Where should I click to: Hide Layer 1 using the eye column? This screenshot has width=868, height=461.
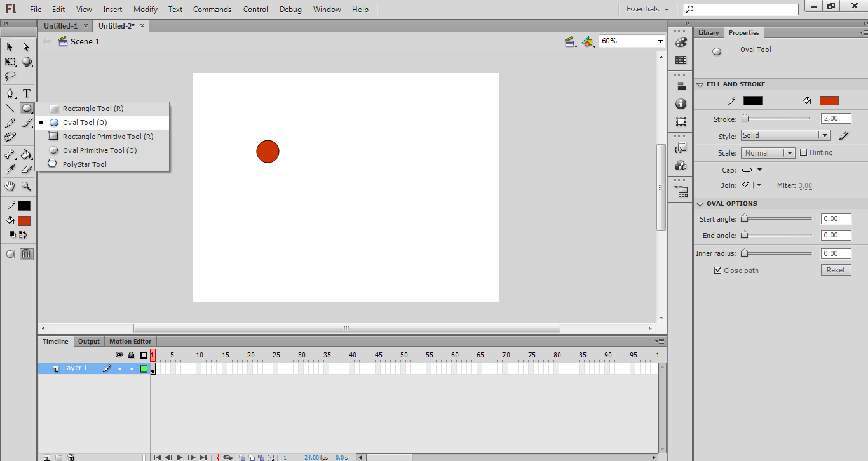tap(119, 368)
